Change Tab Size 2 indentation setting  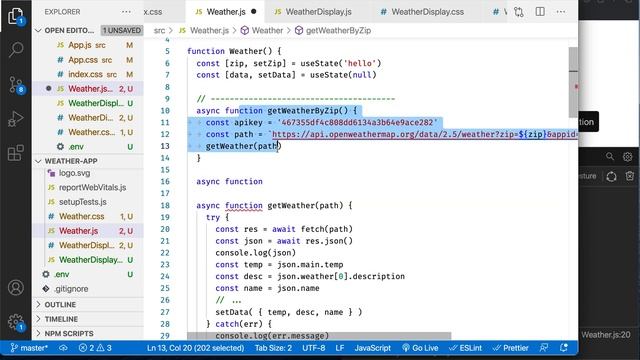pos(273,348)
